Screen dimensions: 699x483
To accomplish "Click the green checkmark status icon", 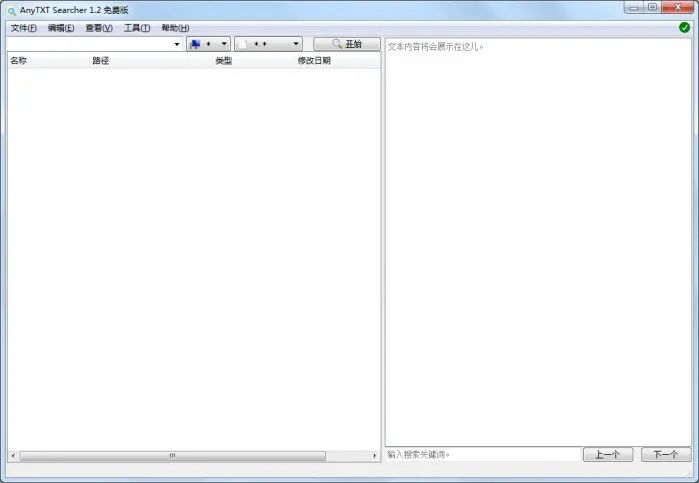I will point(684,28).
